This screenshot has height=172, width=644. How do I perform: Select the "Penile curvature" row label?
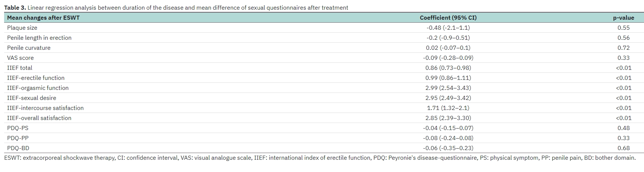[29, 48]
